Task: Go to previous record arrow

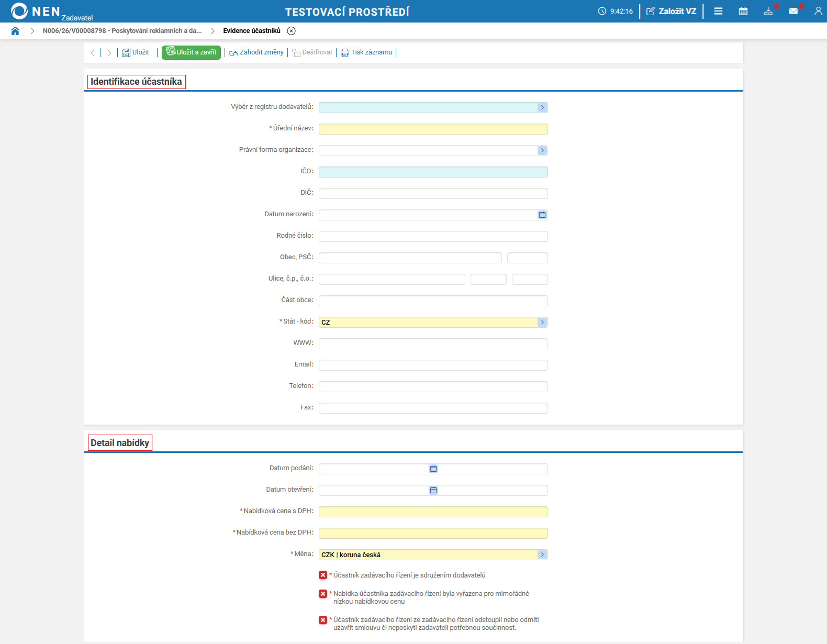Action: pyautogui.click(x=93, y=52)
